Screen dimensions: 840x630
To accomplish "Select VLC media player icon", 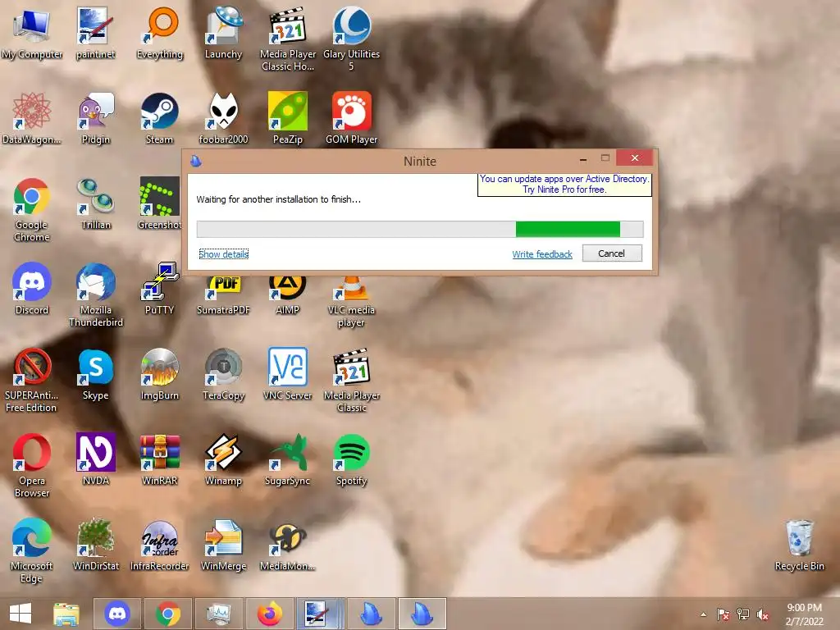I will 351,301.
